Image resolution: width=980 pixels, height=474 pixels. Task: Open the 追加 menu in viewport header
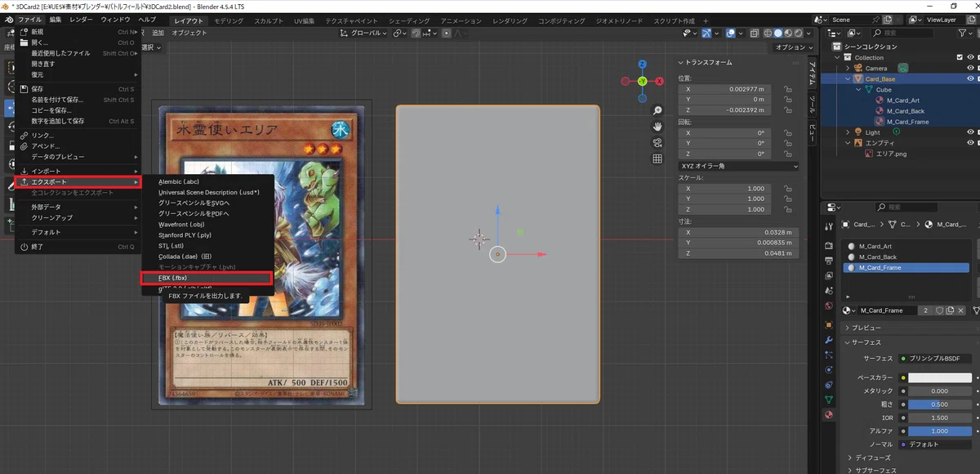(158, 33)
